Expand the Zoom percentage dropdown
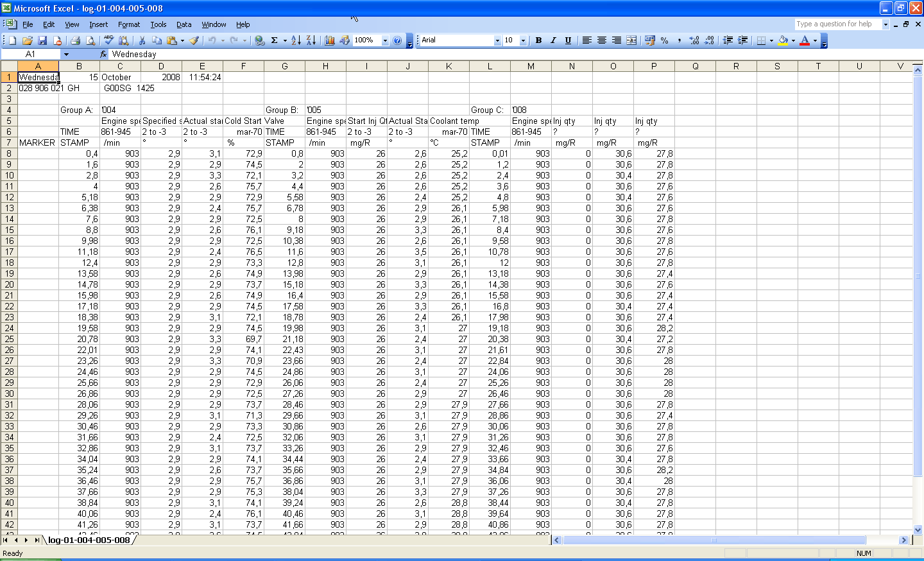 (x=385, y=40)
